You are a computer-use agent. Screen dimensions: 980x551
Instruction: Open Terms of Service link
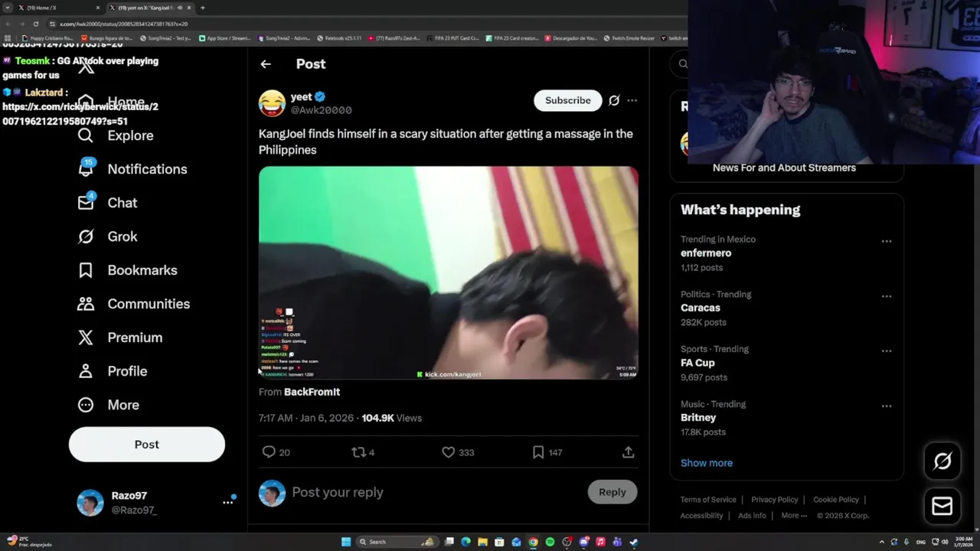coord(708,500)
